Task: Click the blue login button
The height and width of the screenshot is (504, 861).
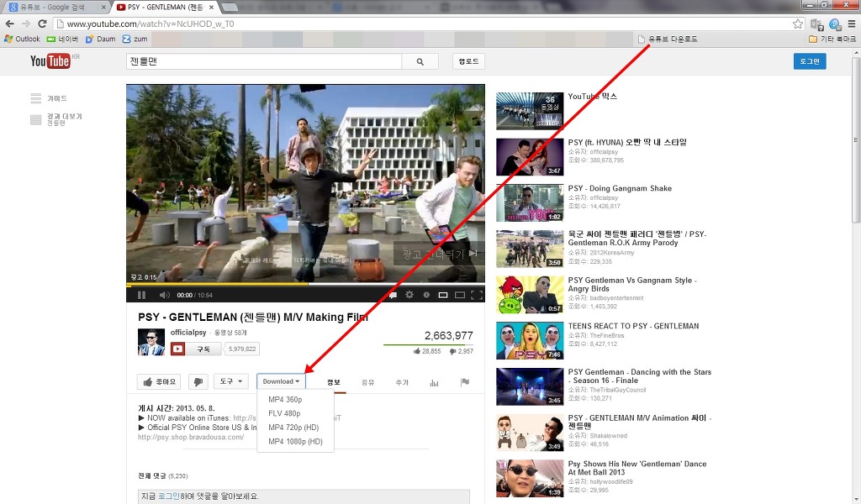Action: [810, 61]
